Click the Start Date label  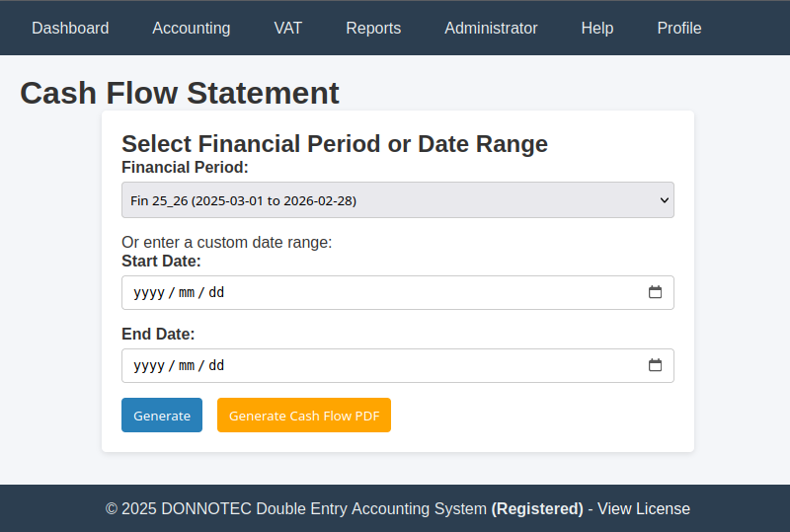point(161,261)
